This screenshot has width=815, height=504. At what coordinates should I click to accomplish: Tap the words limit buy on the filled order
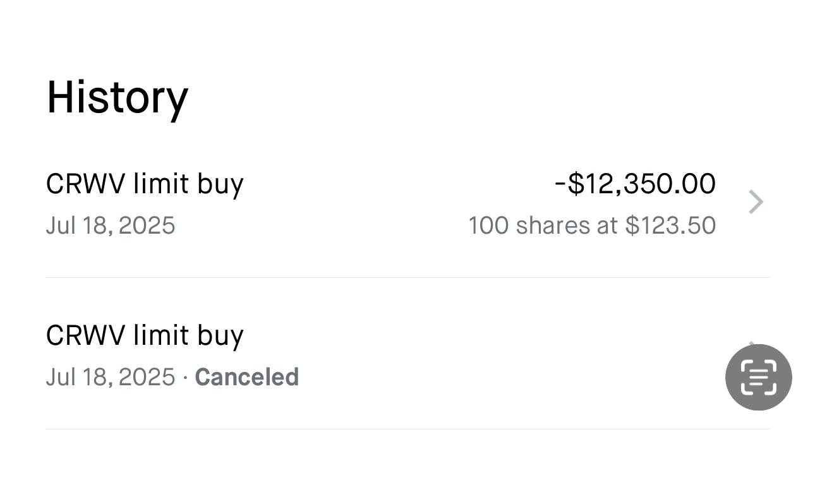[x=188, y=185]
